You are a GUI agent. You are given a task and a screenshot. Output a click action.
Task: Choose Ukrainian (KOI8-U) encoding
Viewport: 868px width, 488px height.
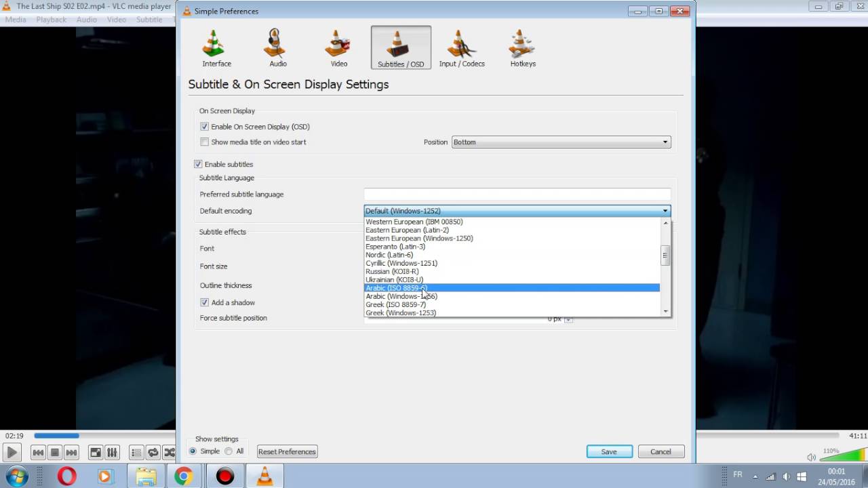pos(512,280)
